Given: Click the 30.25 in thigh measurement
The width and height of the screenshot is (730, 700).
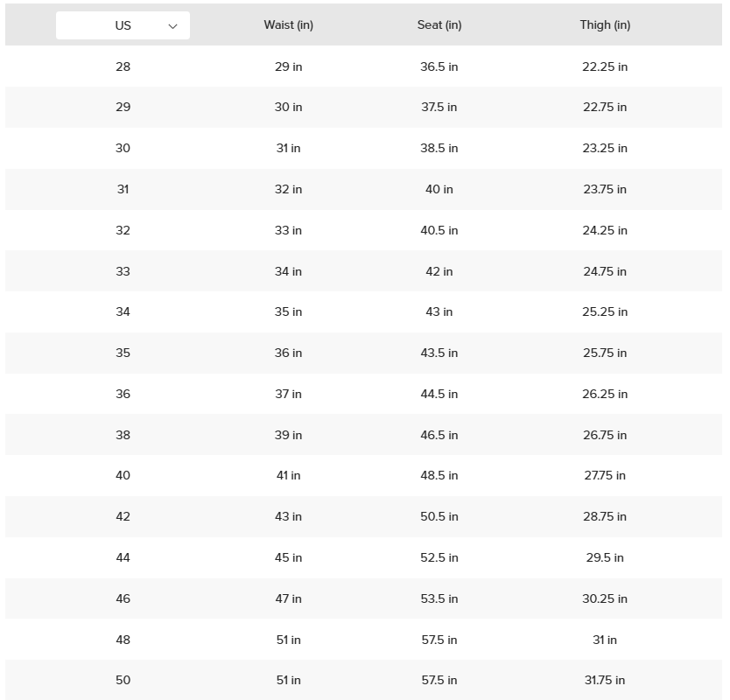Looking at the screenshot, I should pyautogui.click(x=605, y=598).
